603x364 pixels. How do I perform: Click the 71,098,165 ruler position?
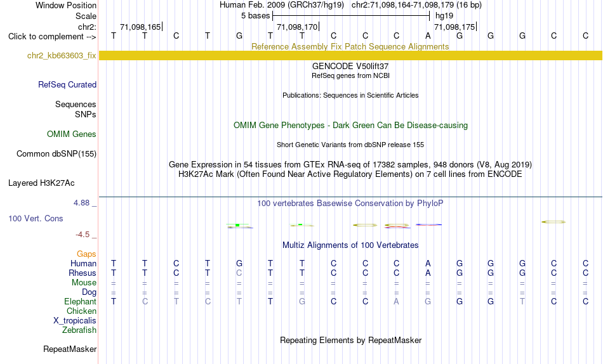pos(140,27)
